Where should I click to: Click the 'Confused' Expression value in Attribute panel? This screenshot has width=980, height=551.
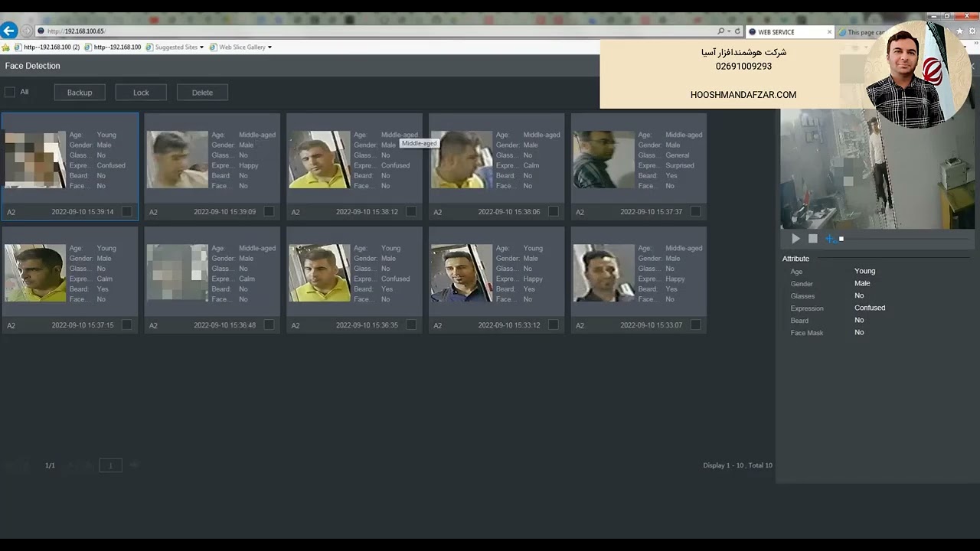click(870, 308)
